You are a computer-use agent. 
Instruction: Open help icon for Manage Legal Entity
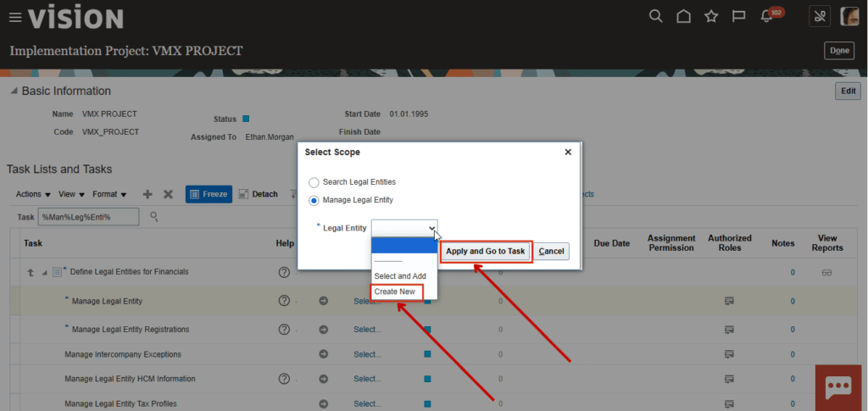284,300
